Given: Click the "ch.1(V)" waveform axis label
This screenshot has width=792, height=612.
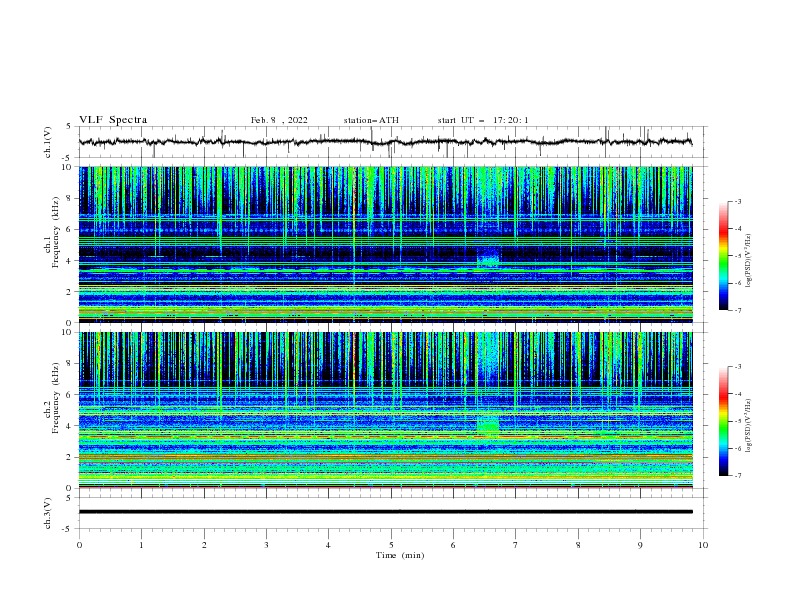Looking at the screenshot, I should click(48, 142).
